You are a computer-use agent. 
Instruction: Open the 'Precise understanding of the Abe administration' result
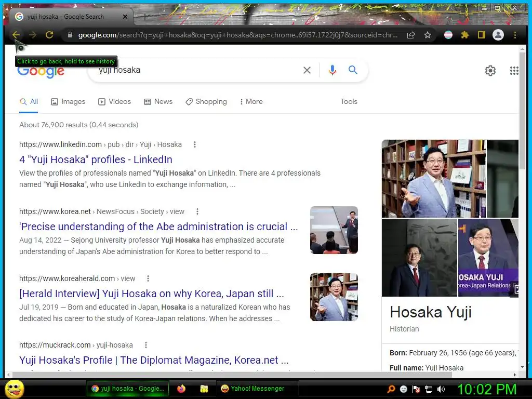158,227
